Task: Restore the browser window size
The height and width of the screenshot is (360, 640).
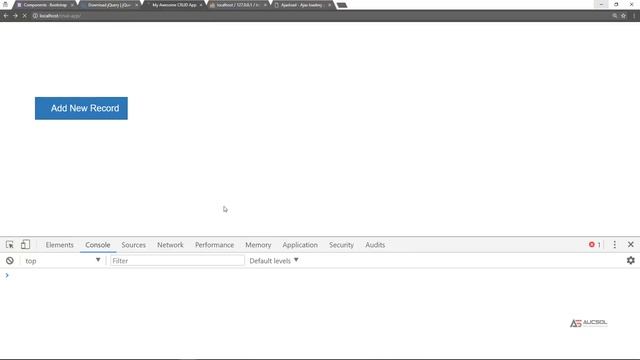Action: [x=616, y=4]
